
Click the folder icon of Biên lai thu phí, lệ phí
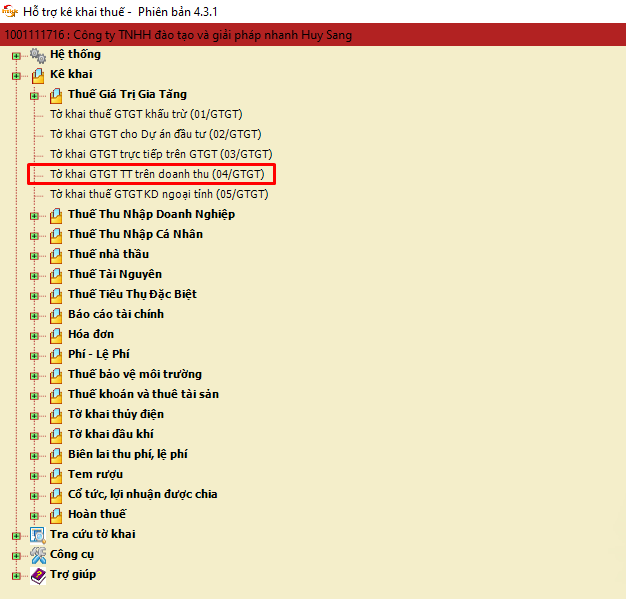click(x=56, y=456)
